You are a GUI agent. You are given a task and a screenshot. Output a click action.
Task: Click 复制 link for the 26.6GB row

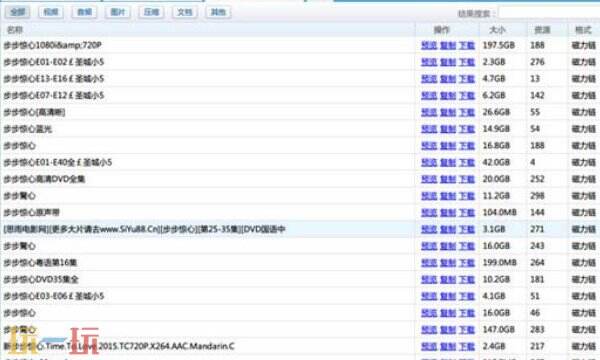448,112
